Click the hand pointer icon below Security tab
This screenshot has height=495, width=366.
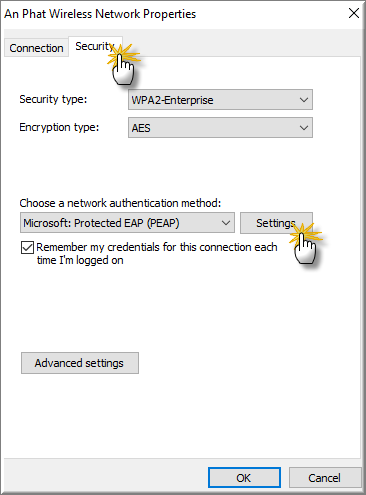click(x=123, y=70)
